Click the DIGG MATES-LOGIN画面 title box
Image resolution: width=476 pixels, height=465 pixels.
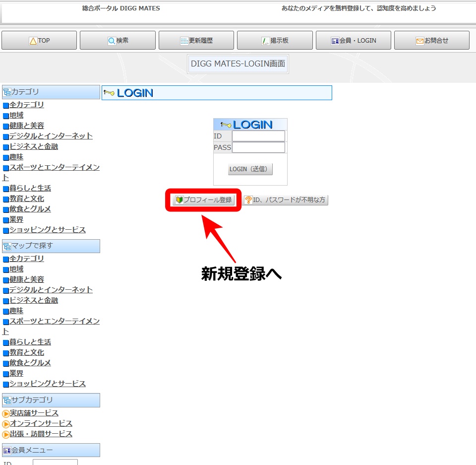click(238, 64)
